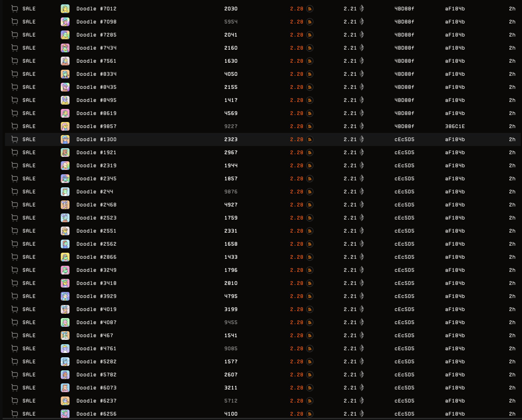The width and height of the screenshot is (522, 420).
Task: Click the 2.21 ETH value on the Doodle #3249 row
Action: (x=350, y=270)
